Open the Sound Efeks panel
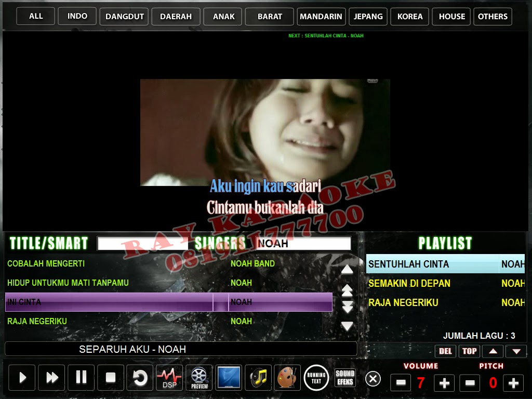Screen dimensions: 532x399 click(x=345, y=378)
